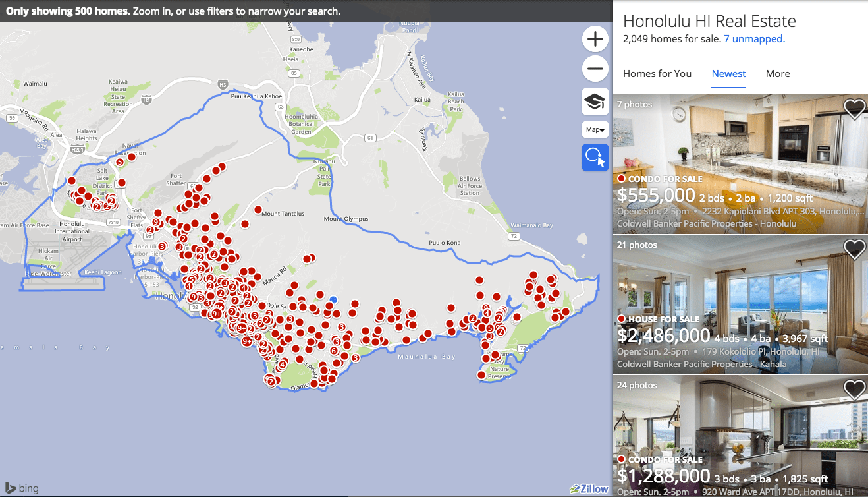Expand the More sorting options
The height and width of the screenshot is (497, 868).
[777, 74]
